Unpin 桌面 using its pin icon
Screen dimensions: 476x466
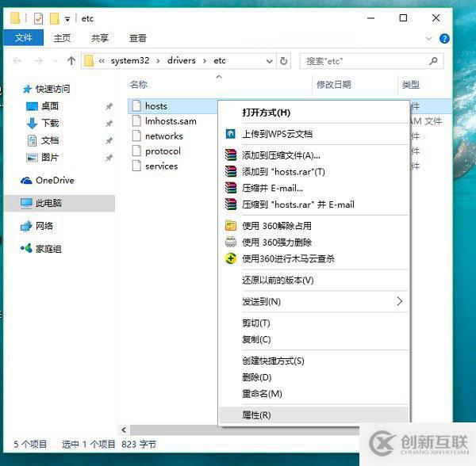pos(109,106)
